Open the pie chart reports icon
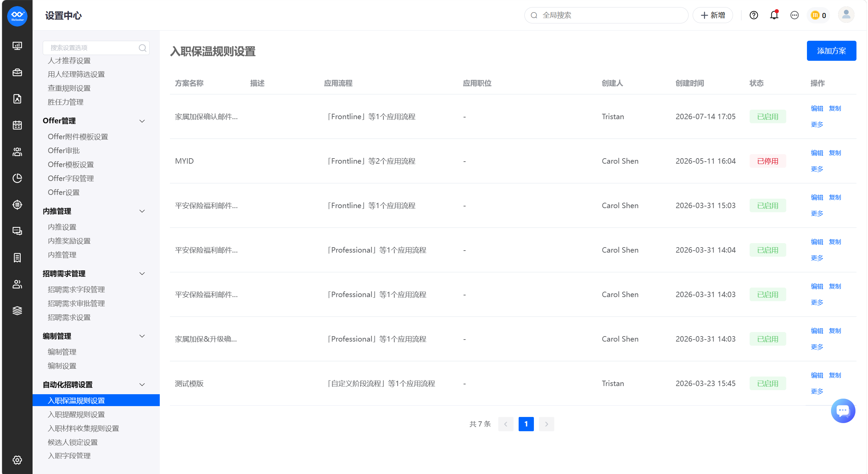Image resolution: width=868 pixels, height=474 pixels. (x=17, y=178)
